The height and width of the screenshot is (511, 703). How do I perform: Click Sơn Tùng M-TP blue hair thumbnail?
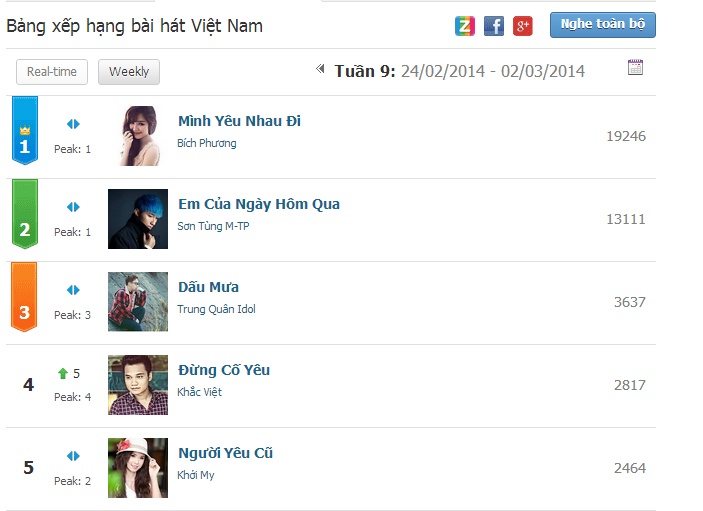click(138, 219)
